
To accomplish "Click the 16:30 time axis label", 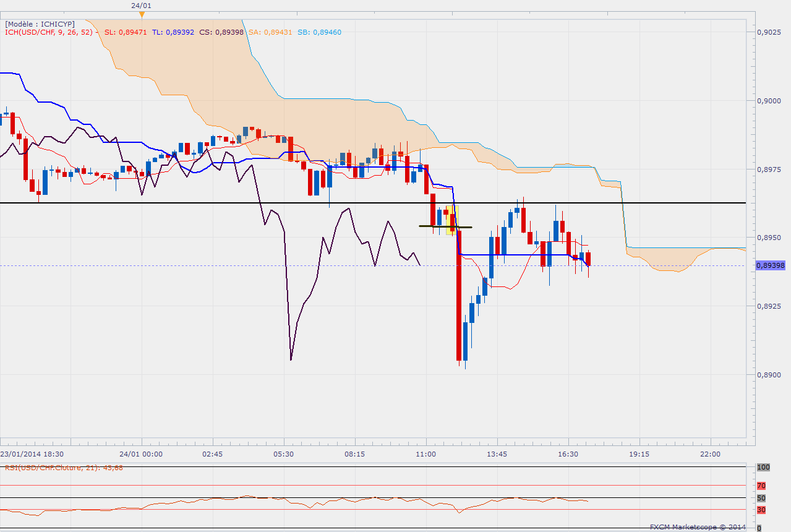I will pos(568,454).
